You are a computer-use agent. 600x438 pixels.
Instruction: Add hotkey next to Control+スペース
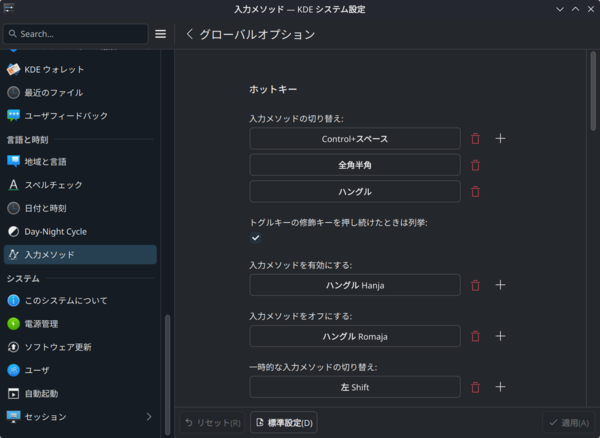coord(500,138)
